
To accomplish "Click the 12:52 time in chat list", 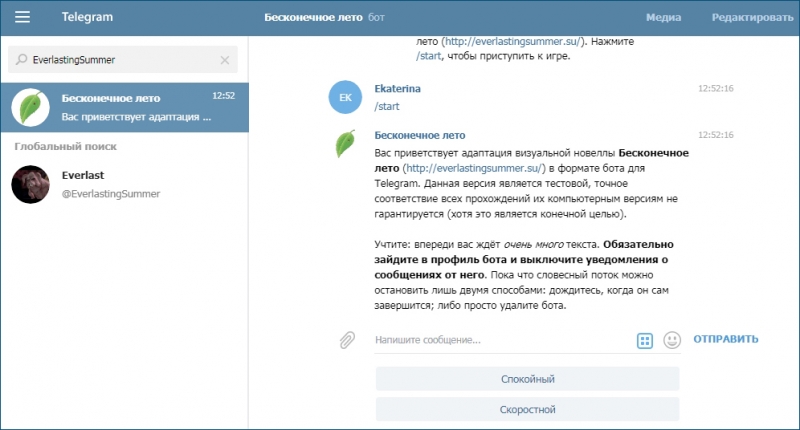I will 223,96.
